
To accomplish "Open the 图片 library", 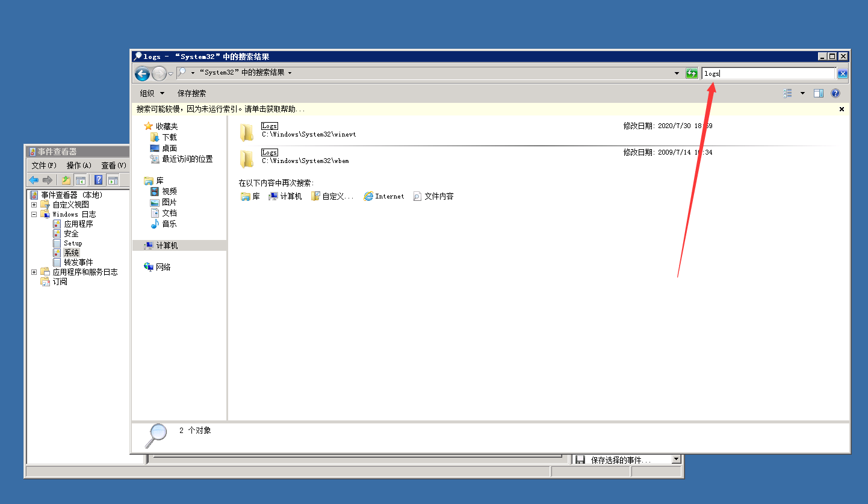I will click(x=164, y=202).
